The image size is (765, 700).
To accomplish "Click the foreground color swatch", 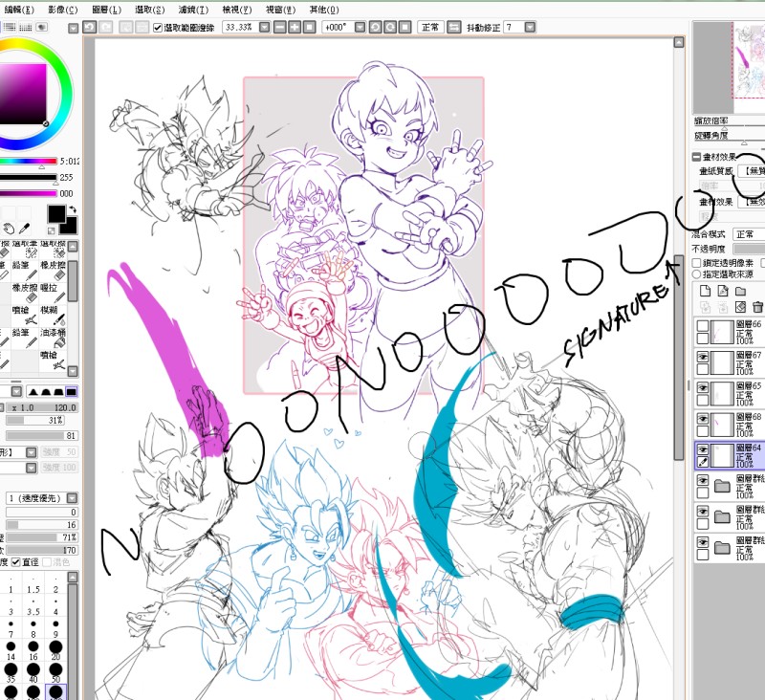I will click(x=56, y=214).
